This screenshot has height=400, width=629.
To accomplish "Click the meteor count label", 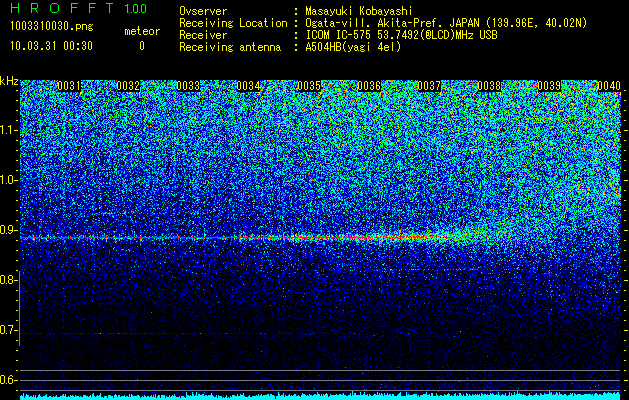I will 142,31.
